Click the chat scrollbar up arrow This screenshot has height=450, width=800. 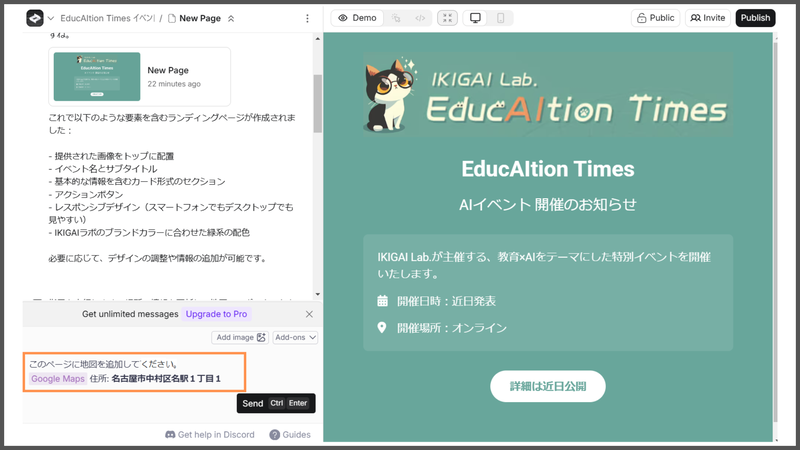coord(318,39)
